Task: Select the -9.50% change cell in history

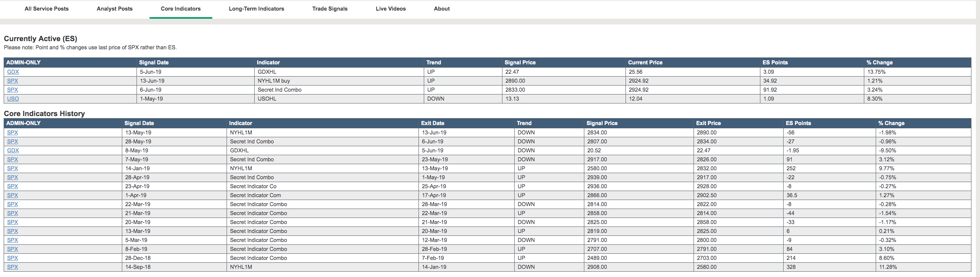Action: click(x=924, y=150)
